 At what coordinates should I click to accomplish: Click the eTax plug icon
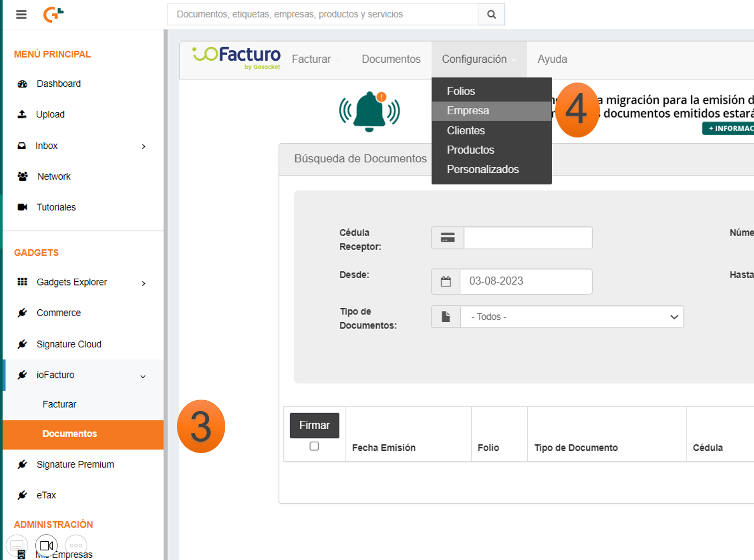click(x=22, y=495)
